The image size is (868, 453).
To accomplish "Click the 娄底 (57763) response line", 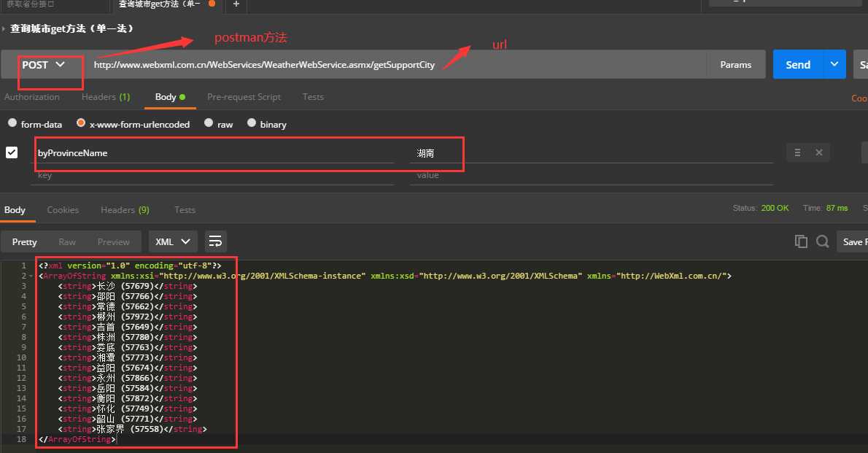I will [x=128, y=347].
